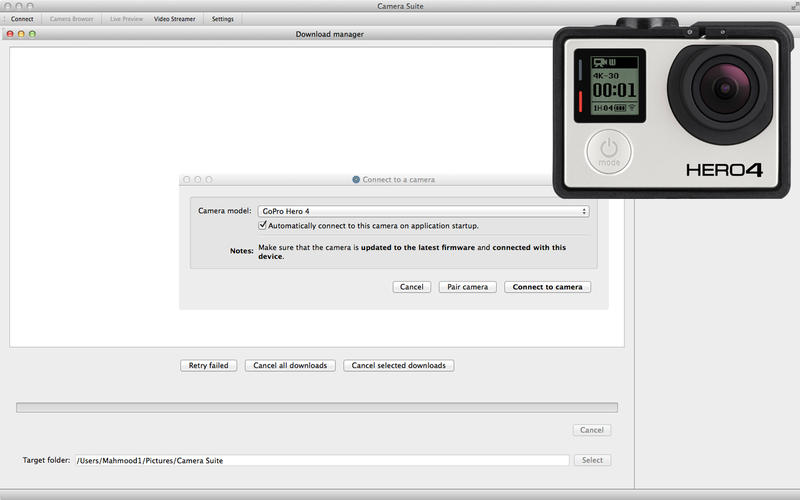Open the Camera model dropdown

422,211
